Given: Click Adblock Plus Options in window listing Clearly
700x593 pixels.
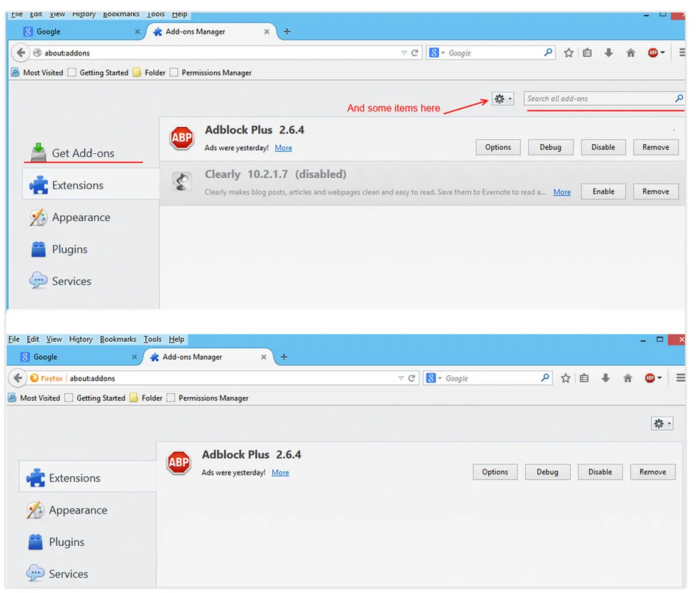Looking at the screenshot, I should tap(498, 147).
